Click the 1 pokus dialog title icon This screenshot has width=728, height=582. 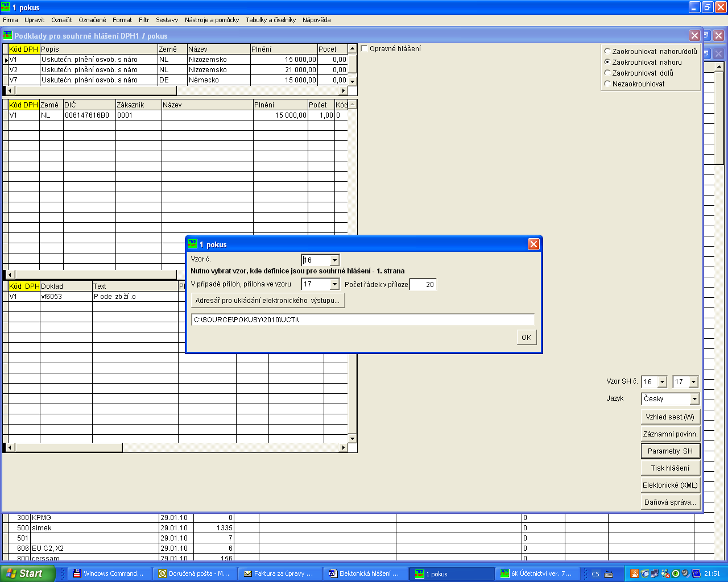click(x=193, y=244)
